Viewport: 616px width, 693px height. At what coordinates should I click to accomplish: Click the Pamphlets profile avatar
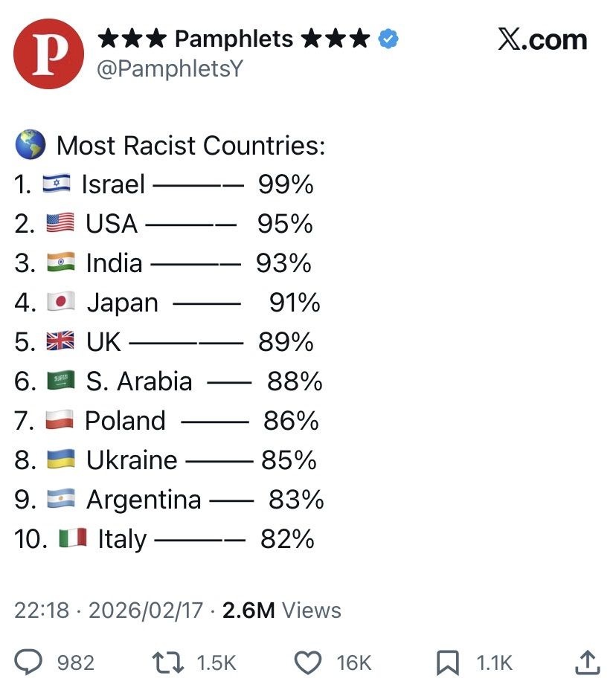(x=48, y=54)
